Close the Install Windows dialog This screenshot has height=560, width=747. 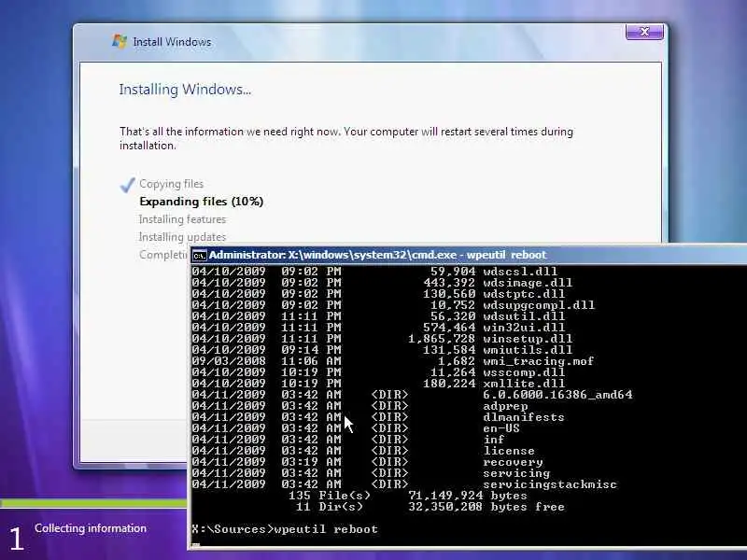pos(644,32)
